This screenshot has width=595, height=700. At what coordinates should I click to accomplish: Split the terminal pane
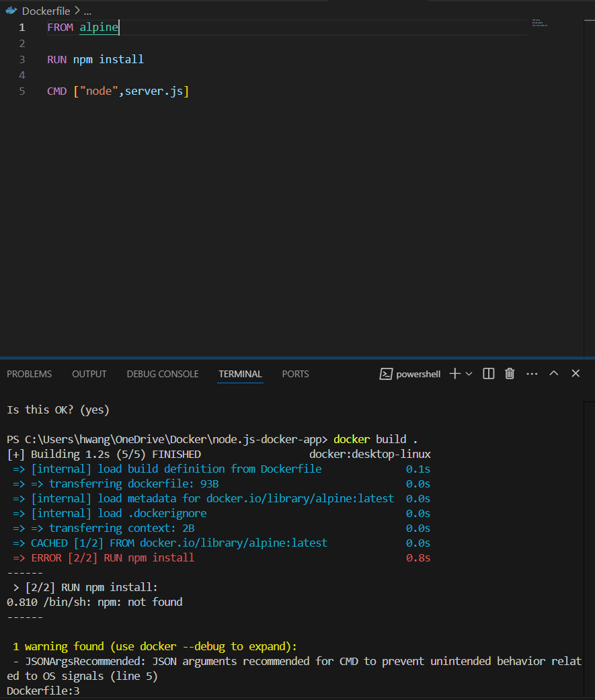pos(488,374)
